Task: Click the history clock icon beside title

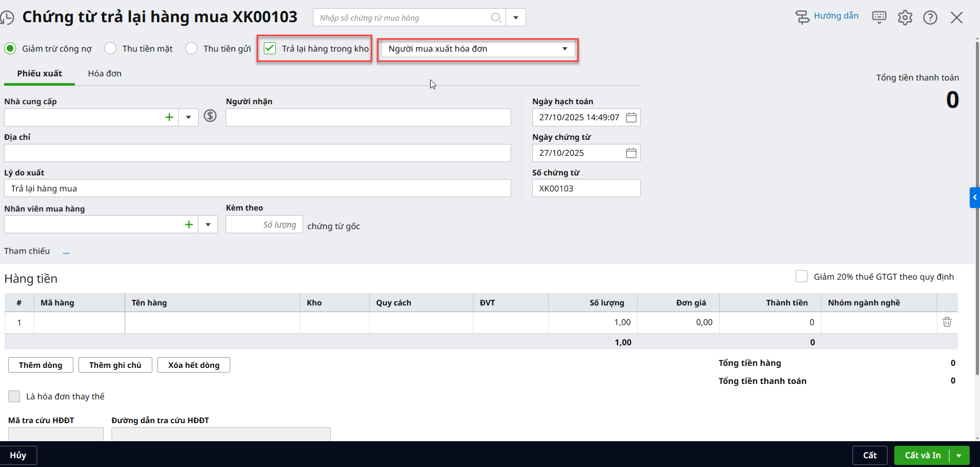Action: click(x=7, y=18)
